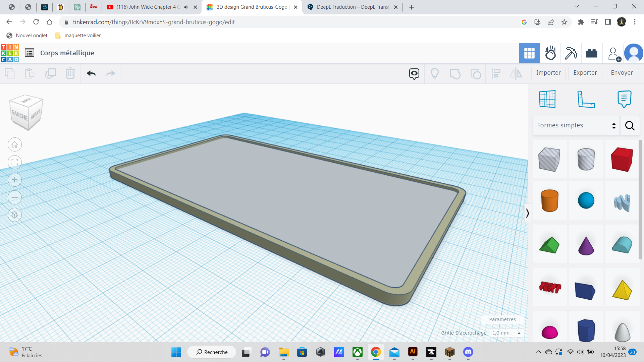Undo the last action
This screenshot has width=644, height=362.
[91, 73]
